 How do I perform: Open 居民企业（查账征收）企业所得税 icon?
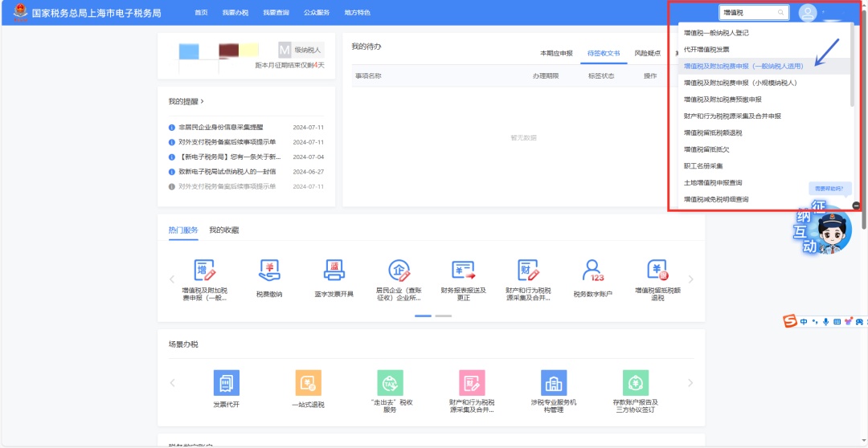click(399, 269)
